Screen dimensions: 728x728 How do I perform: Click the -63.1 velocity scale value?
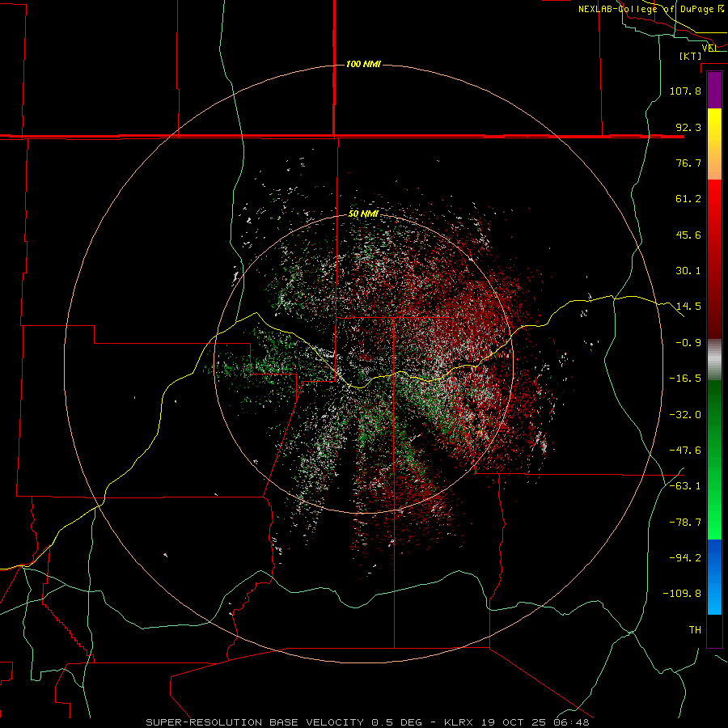coord(685,486)
